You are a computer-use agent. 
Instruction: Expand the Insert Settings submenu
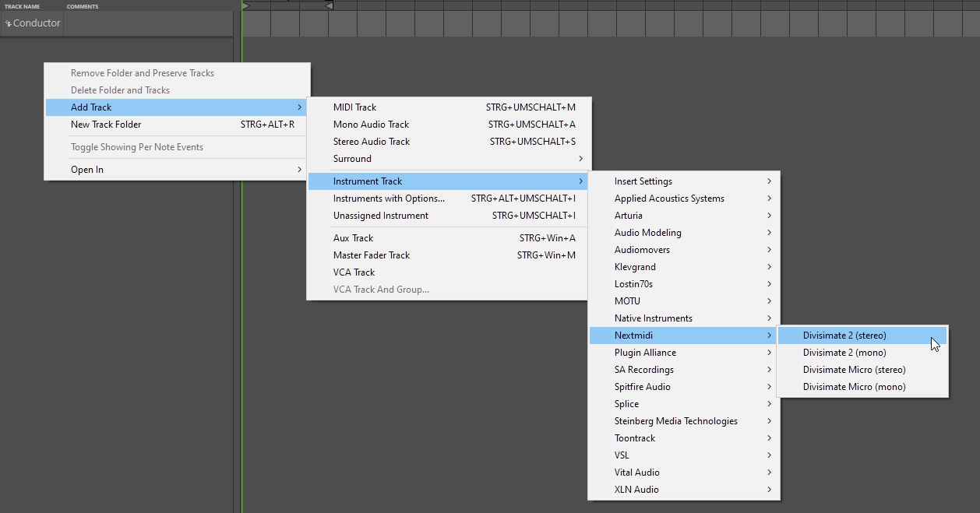point(684,181)
